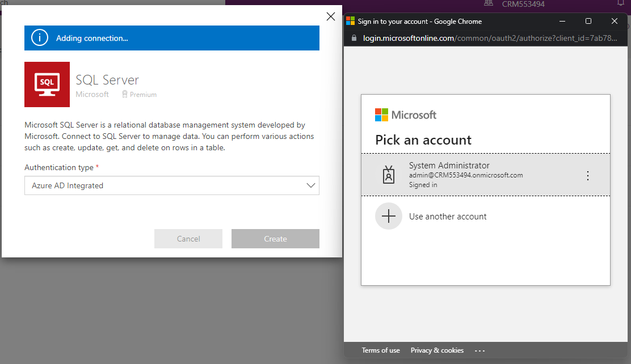Click the red SQL Server logo

[x=47, y=84]
